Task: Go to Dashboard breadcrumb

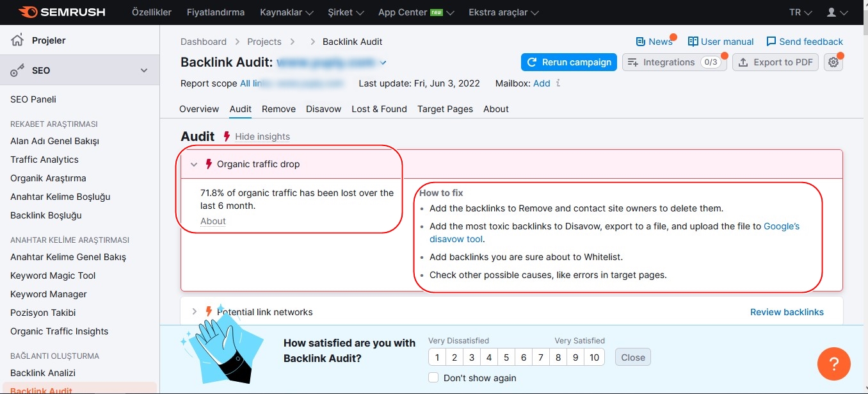Action: (x=204, y=42)
